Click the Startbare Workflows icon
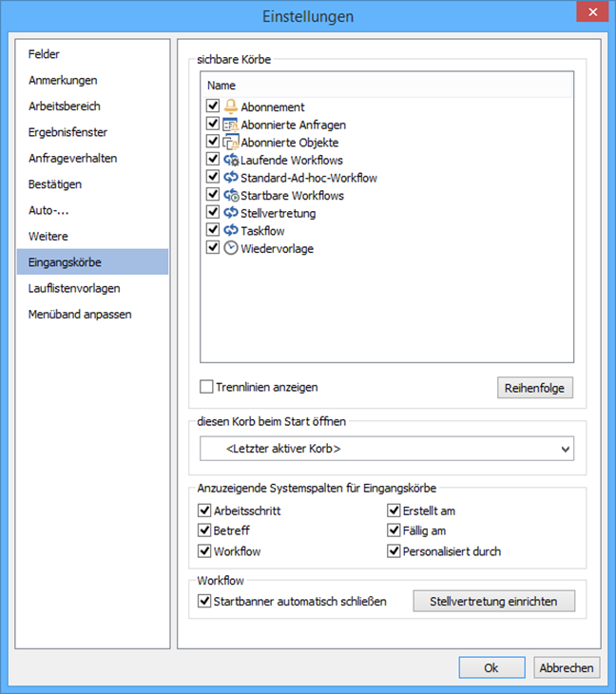Image resolution: width=616 pixels, height=694 pixels. [x=230, y=195]
